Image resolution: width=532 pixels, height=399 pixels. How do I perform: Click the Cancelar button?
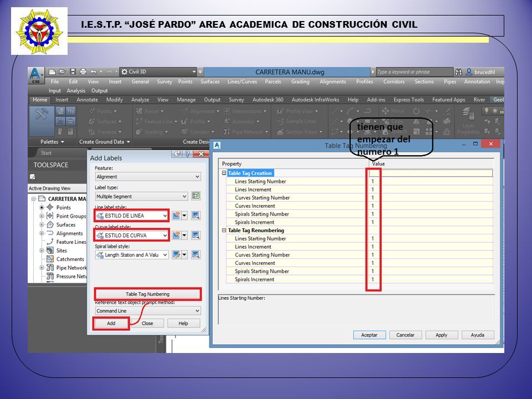pos(406,335)
